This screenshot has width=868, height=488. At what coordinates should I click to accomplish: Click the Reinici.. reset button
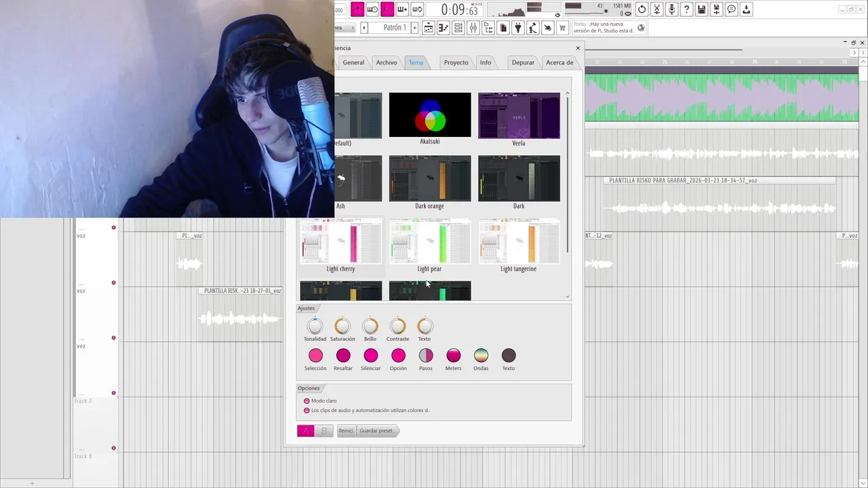(x=346, y=430)
